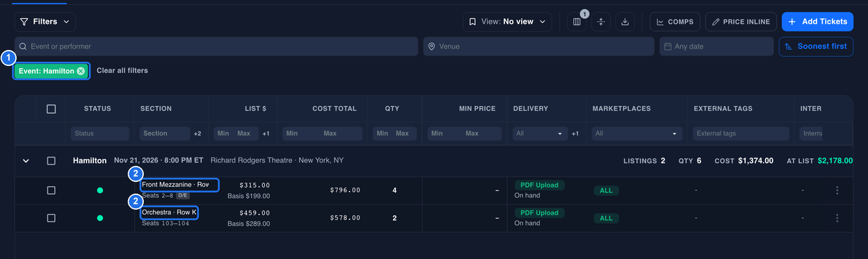Click the $315.00 list price
The width and height of the screenshot is (868, 259).
click(255, 185)
